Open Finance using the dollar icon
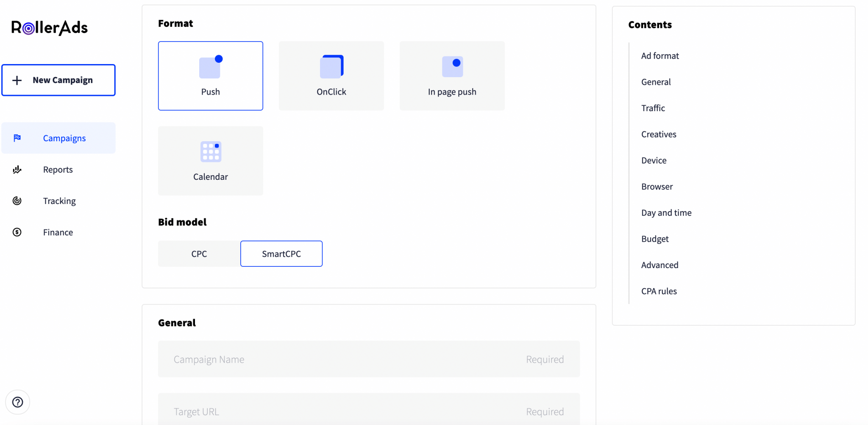 [x=17, y=232]
